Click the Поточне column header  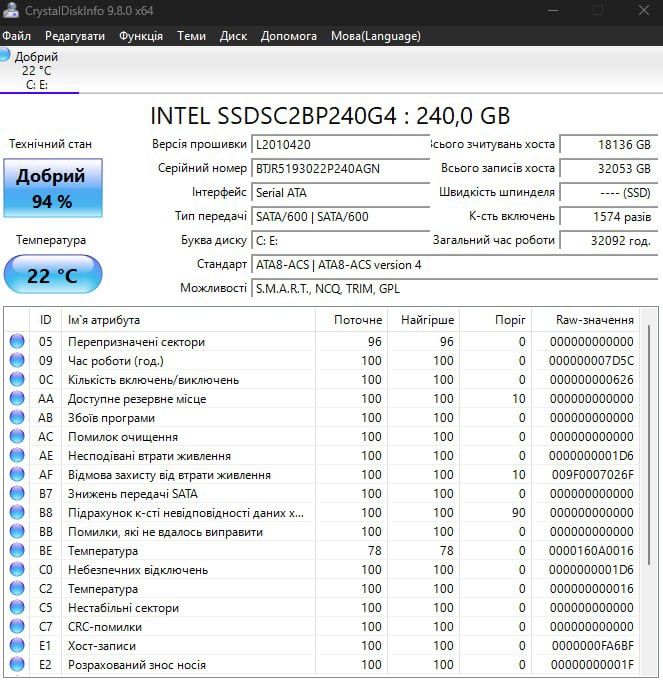(351, 320)
